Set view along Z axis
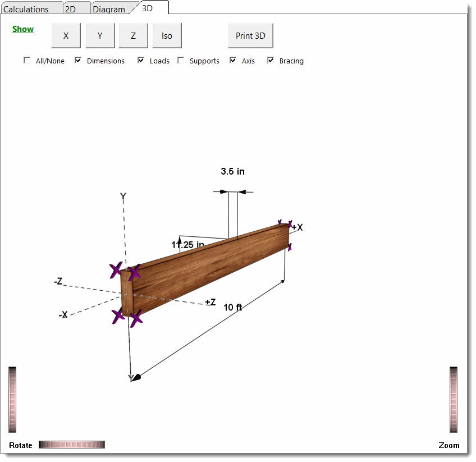476x462 pixels. tap(133, 36)
